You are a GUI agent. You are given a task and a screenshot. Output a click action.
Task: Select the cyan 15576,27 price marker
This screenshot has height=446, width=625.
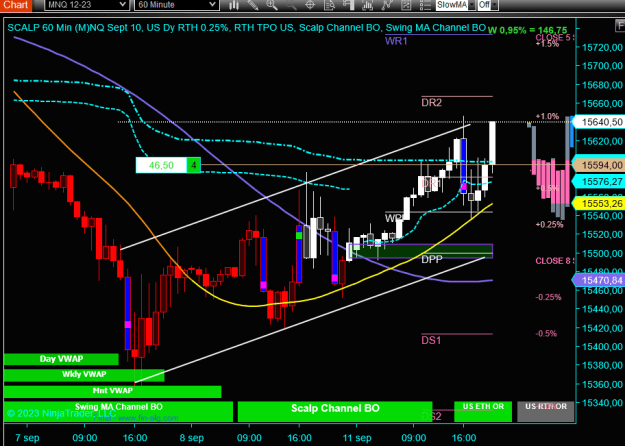pos(599,182)
